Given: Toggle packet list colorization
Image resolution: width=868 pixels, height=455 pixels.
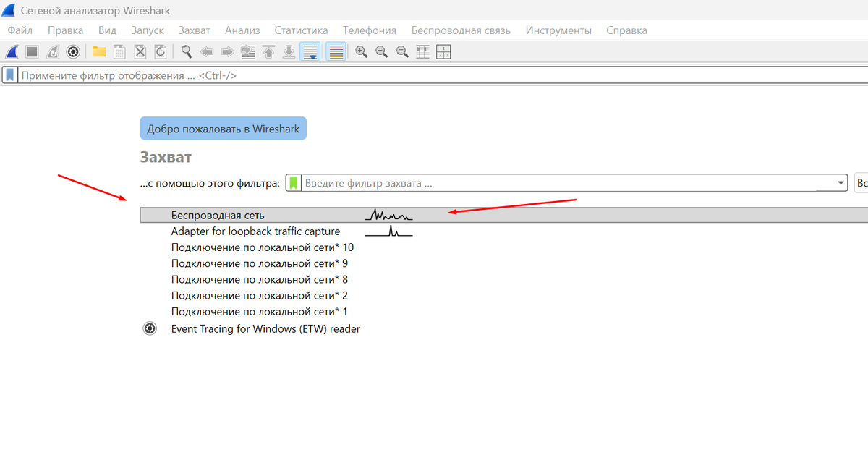Looking at the screenshot, I should 335,52.
